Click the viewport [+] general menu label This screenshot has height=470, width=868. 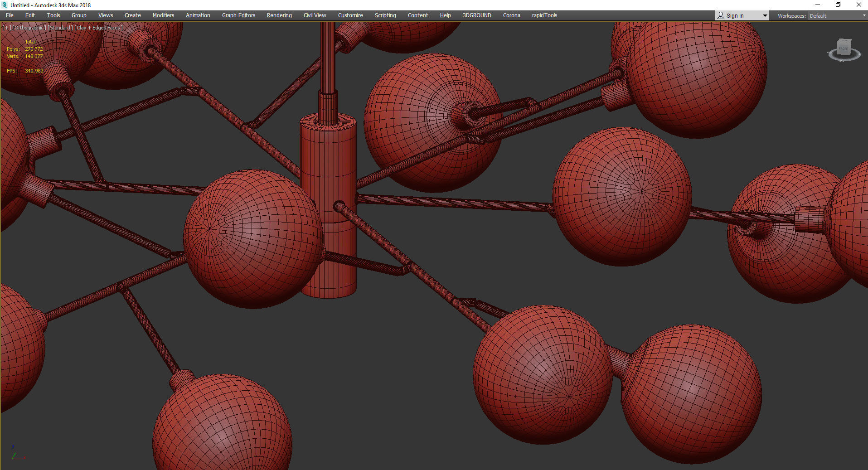pyautogui.click(x=7, y=28)
